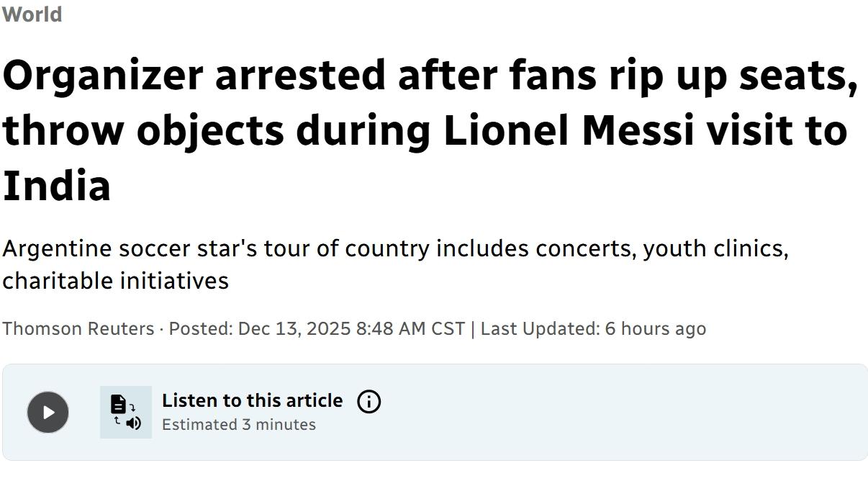Click the text-to-speech document icon
868x481 pixels.
(x=126, y=412)
